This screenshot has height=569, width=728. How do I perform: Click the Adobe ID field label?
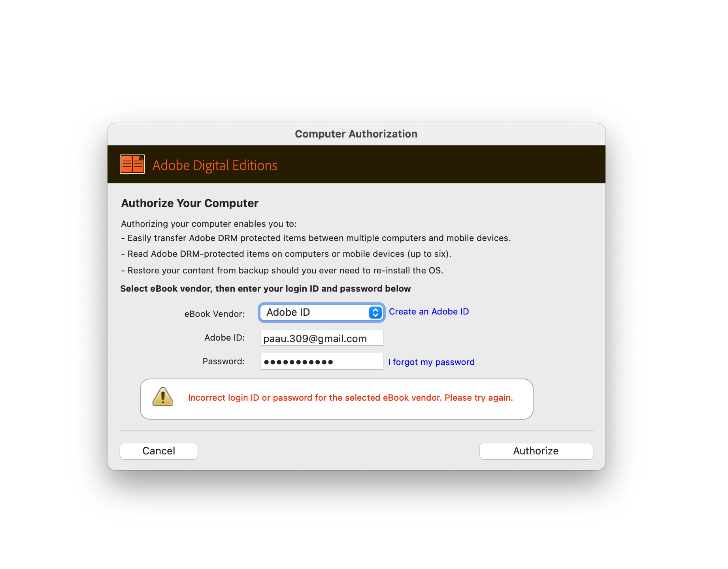point(224,337)
